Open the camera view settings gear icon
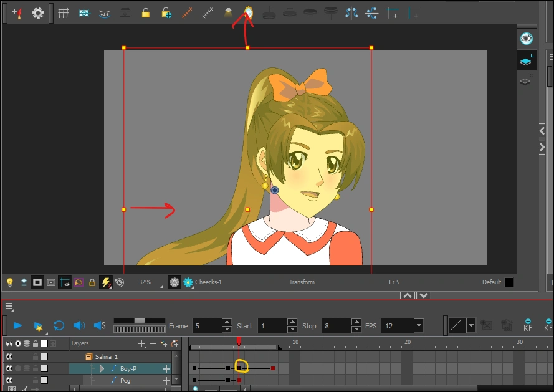554x392 pixels. click(174, 282)
